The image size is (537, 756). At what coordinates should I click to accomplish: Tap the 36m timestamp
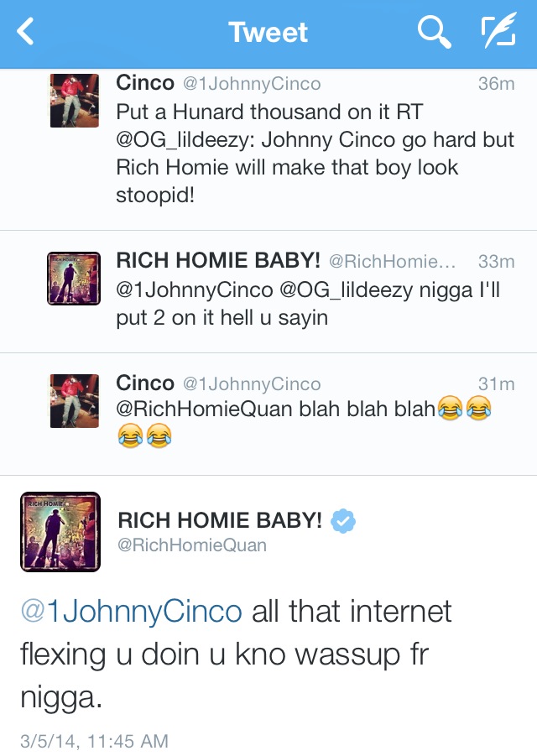tap(497, 83)
